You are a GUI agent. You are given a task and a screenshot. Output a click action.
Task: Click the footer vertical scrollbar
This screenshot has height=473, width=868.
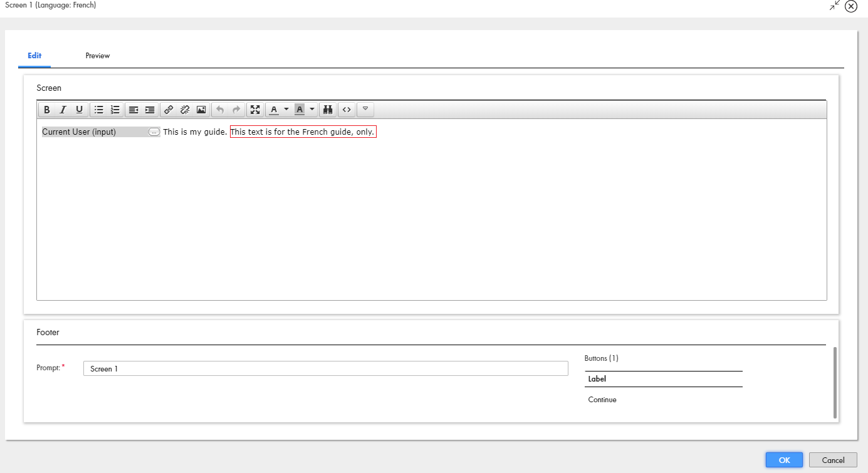click(x=835, y=382)
